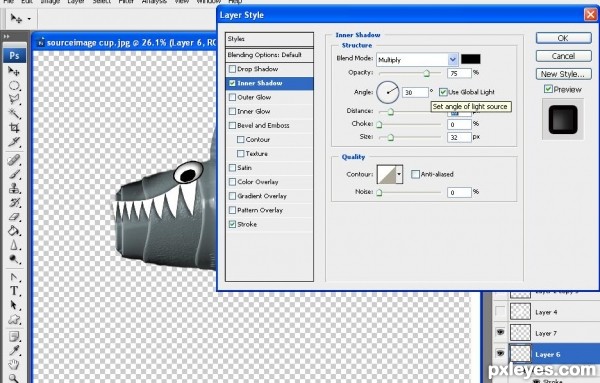Open the Blend Mode Multiply dropdown

pyautogui.click(x=453, y=60)
